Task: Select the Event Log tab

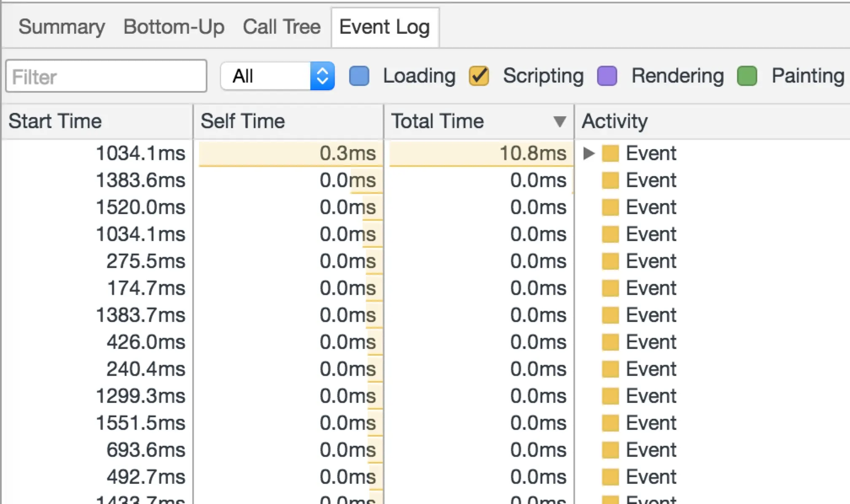Action: [385, 27]
